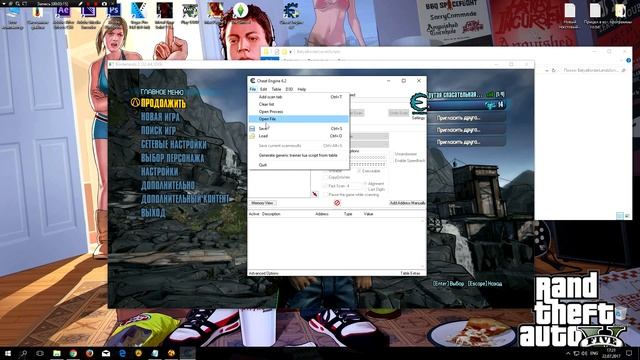Viewport: 640px width, 360px height.
Task: Click the Cheat Engine logo settings icon
Action: pyautogui.click(x=418, y=104)
